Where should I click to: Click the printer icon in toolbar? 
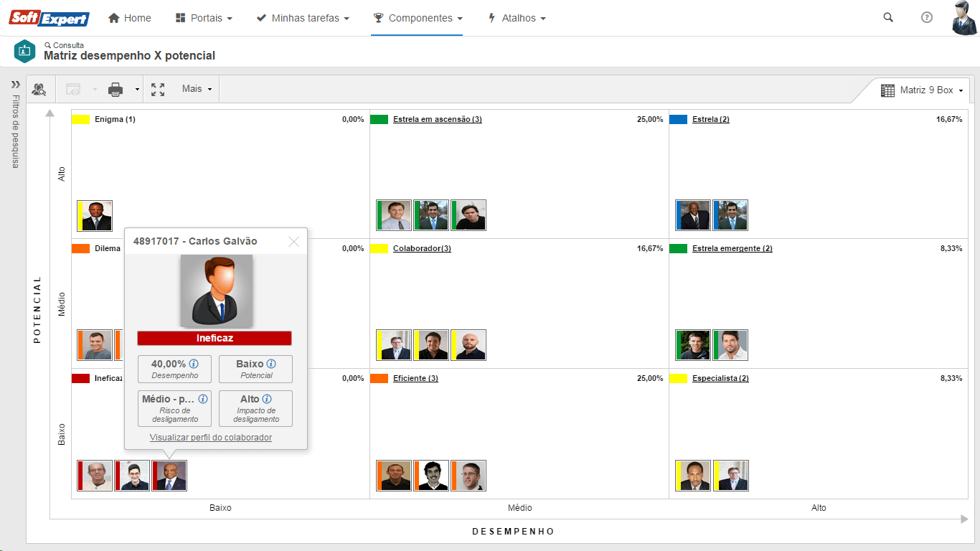pos(116,90)
